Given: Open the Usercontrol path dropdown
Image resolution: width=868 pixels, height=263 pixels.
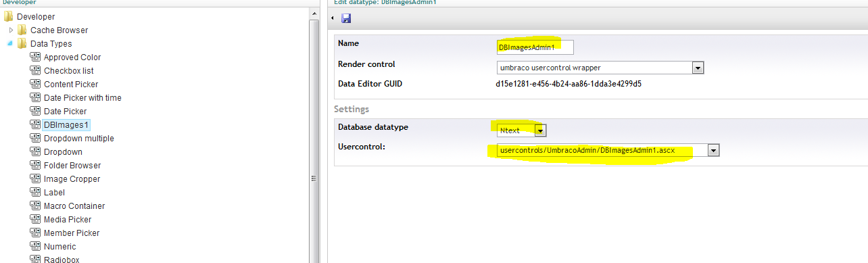Looking at the screenshot, I should [713, 150].
